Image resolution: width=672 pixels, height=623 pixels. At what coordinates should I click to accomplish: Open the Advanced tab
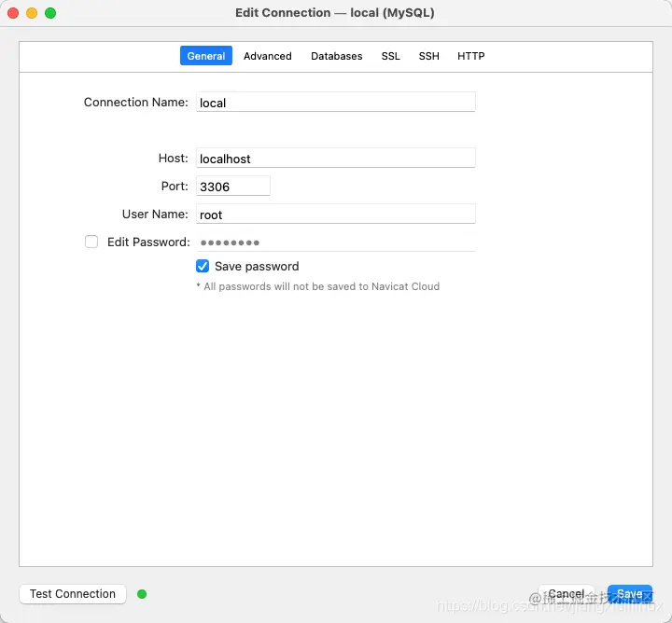pyautogui.click(x=268, y=56)
